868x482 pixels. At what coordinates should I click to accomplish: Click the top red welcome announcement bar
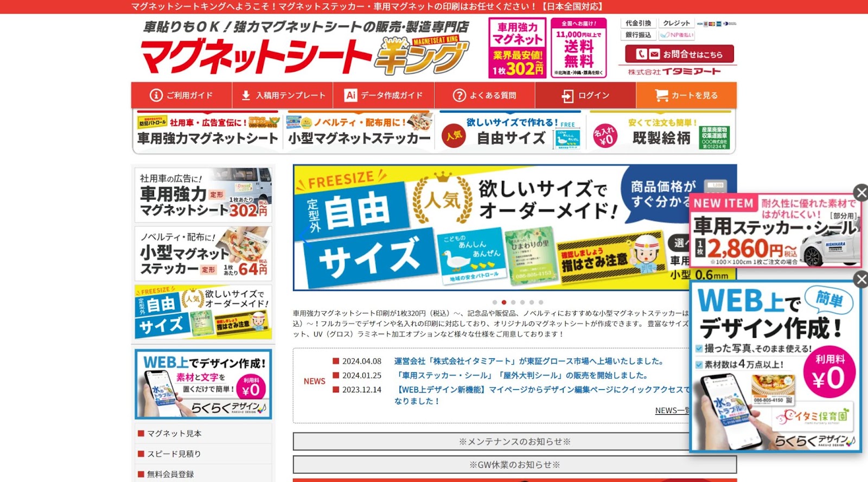coord(434,7)
